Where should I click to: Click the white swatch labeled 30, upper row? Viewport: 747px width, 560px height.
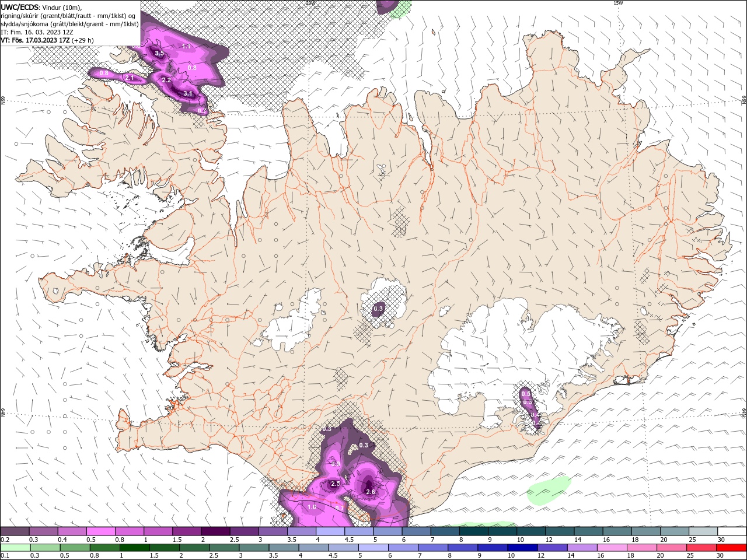pyautogui.click(x=732, y=531)
